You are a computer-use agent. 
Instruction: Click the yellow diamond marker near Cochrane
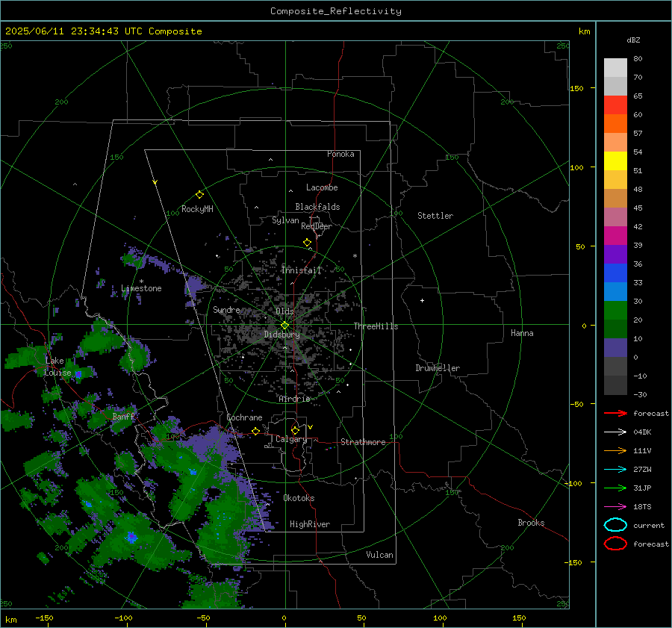[255, 431]
